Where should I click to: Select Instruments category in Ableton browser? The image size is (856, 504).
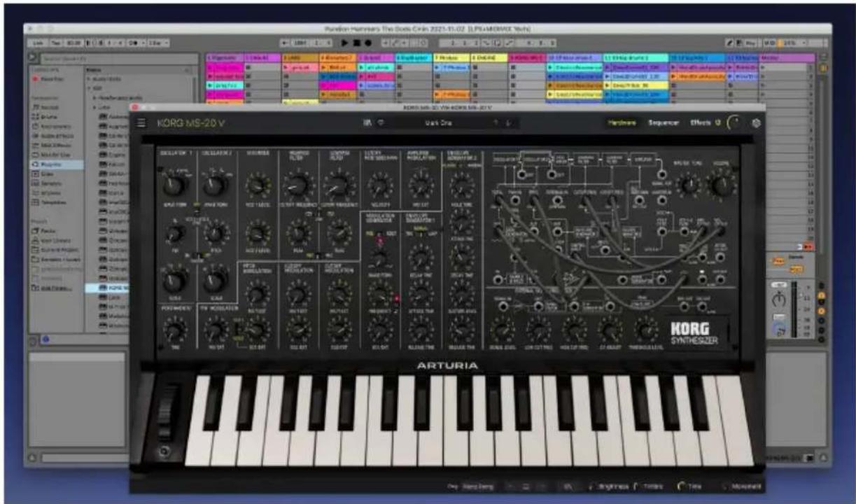pyautogui.click(x=55, y=127)
